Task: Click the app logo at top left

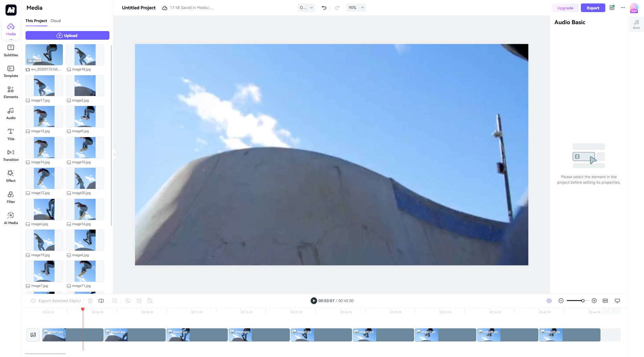Action: (x=11, y=10)
